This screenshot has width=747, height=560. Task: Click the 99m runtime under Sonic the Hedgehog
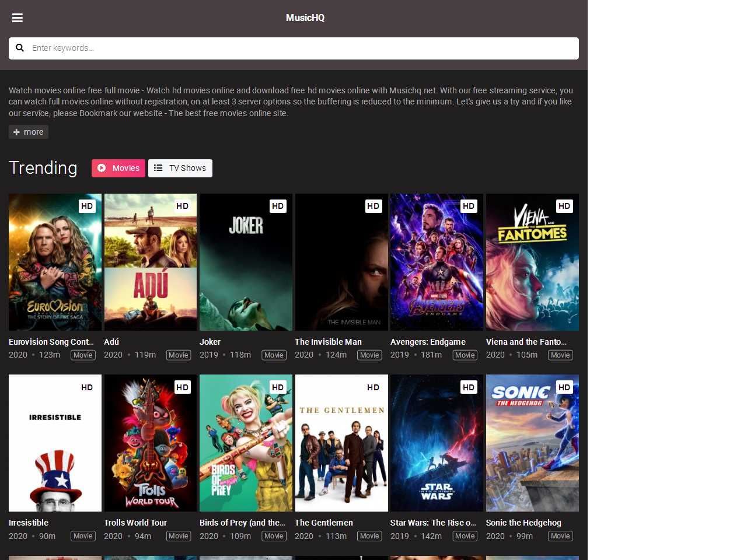click(525, 536)
